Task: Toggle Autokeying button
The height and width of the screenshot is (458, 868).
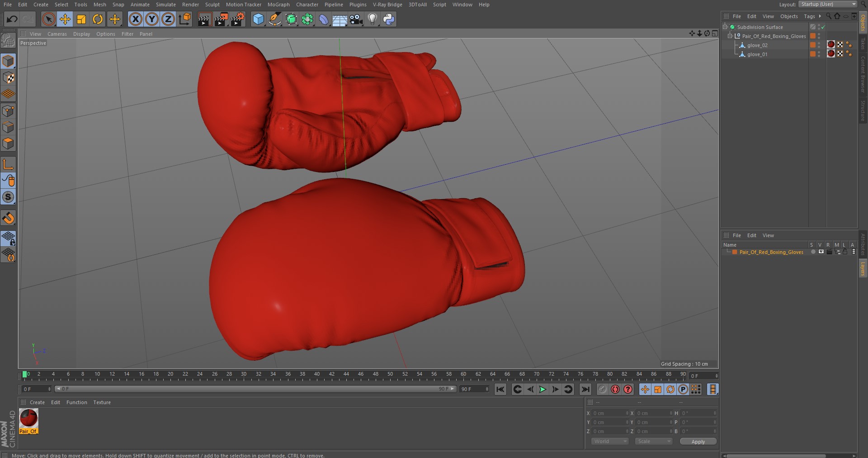Action: pyautogui.click(x=615, y=389)
